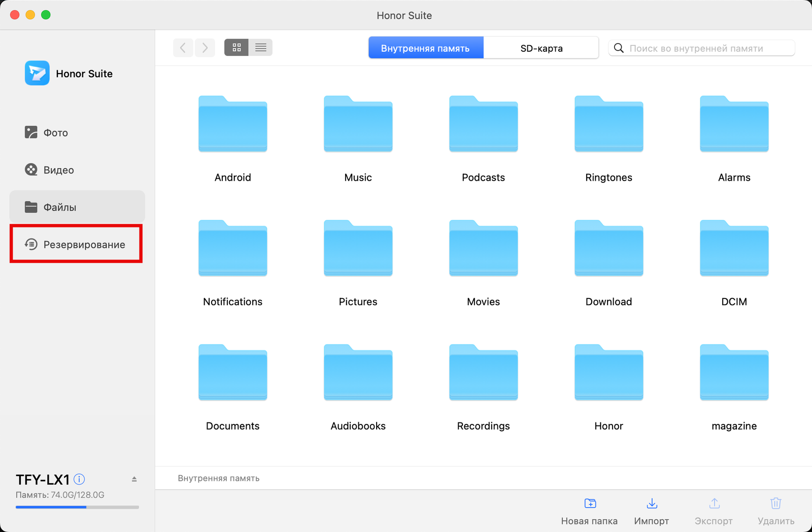The height and width of the screenshot is (532, 812).
Task: Open the Download folder
Action: click(608, 248)
